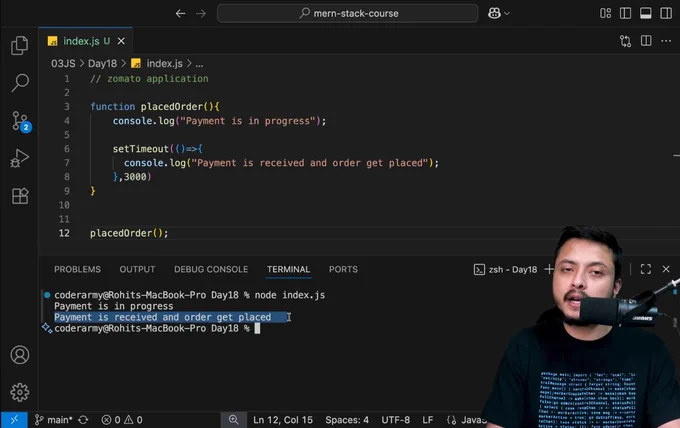Open the Accounts menu

(x=20, y=355)
